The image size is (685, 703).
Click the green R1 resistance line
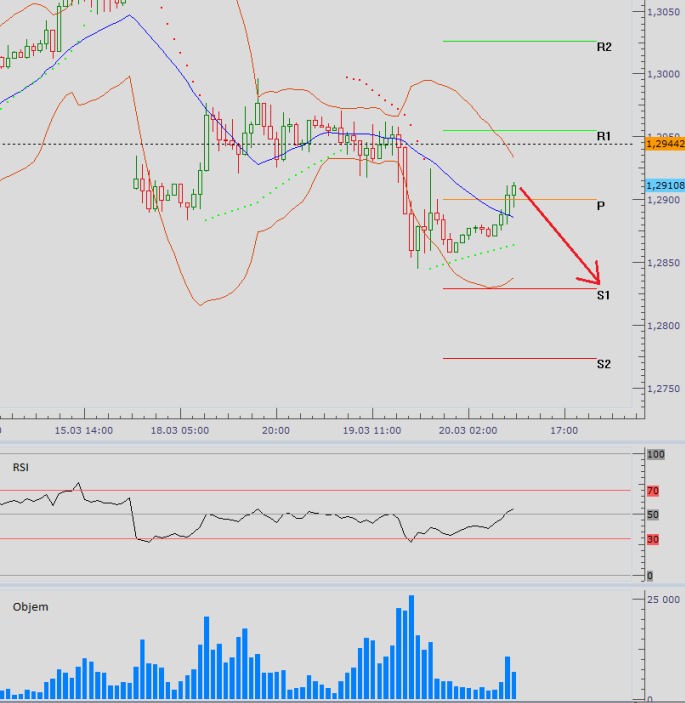click(520, 130)
